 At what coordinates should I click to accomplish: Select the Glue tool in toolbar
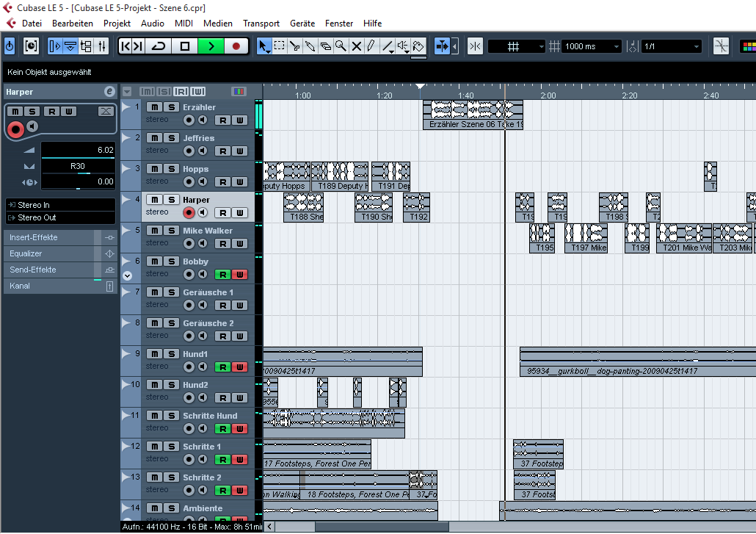tap(310, 46)
